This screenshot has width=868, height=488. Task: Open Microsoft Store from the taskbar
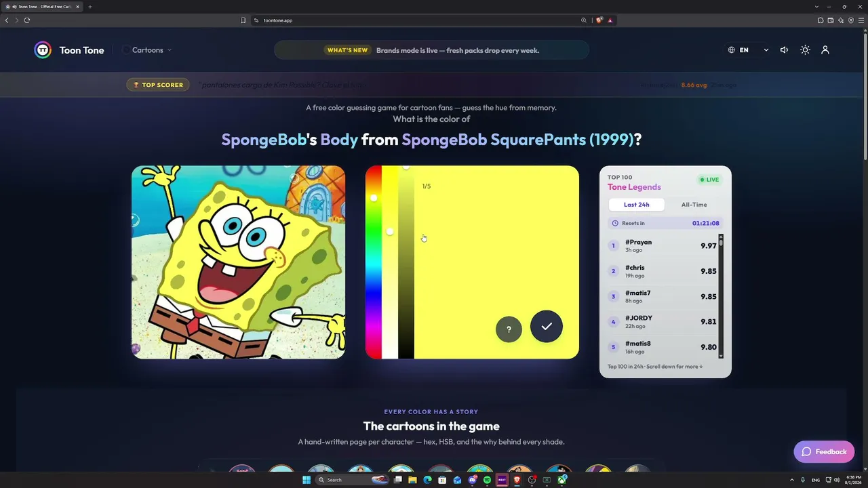(x=442, y=480)
